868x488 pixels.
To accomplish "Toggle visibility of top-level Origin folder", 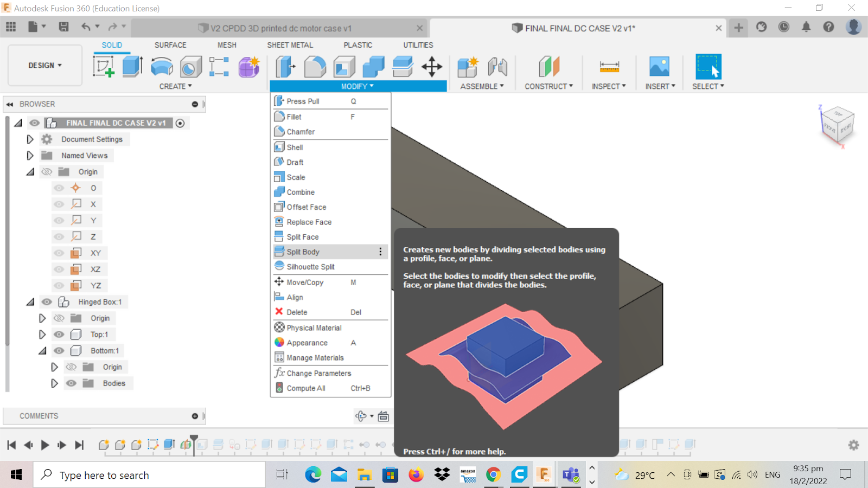I will coord(47,172).
